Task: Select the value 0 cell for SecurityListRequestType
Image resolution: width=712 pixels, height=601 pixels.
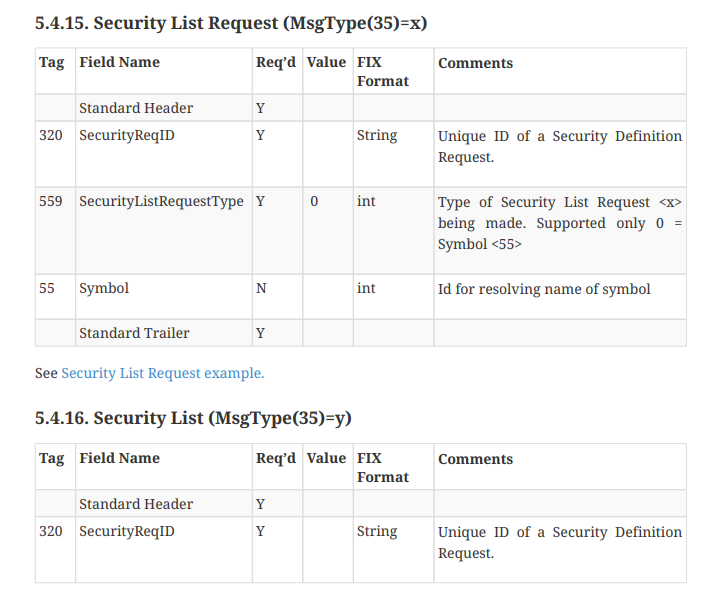Action: pyautogui.click(x=328, y=231)
